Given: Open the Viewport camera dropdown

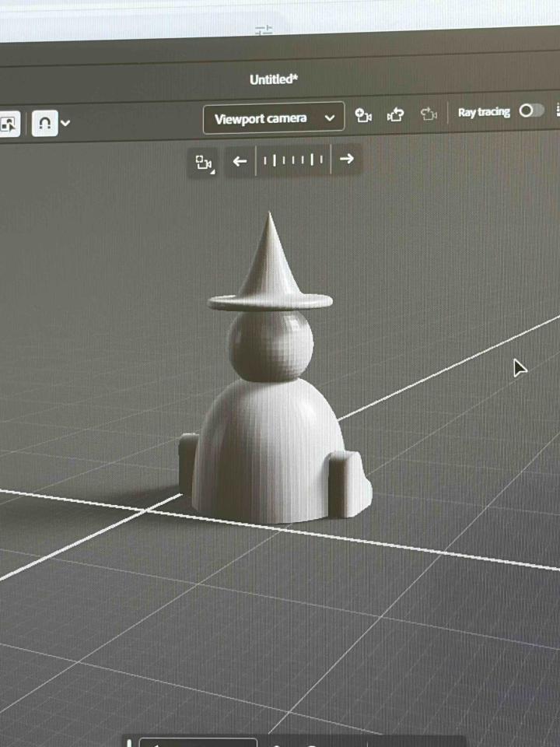Looking at the screenshot, I should 273,117.
